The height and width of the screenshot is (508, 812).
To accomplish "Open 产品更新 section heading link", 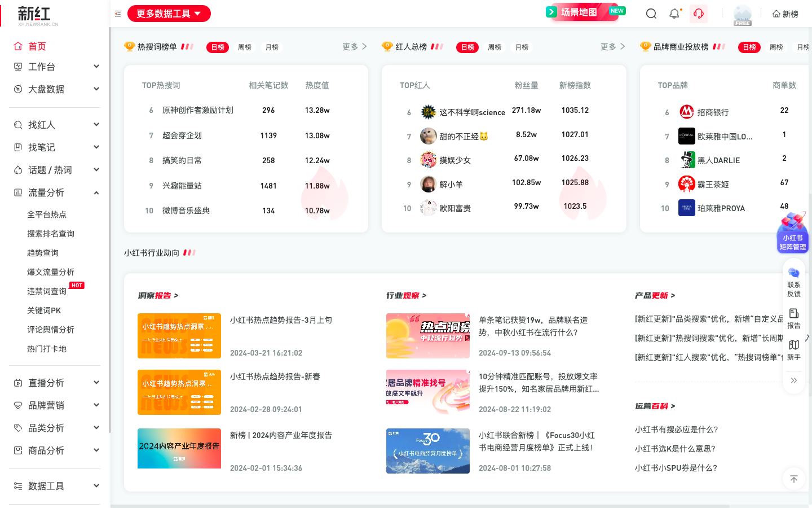I will coord(655,296).
